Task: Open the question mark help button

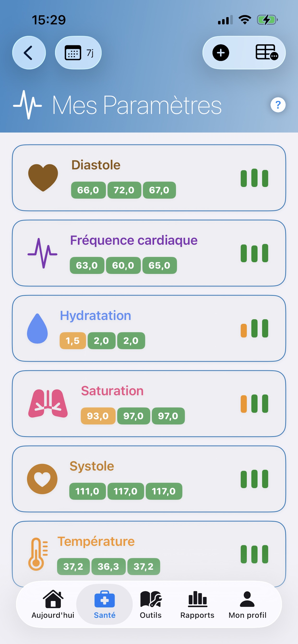Action: pyautogui.click(x=278, y=105)
